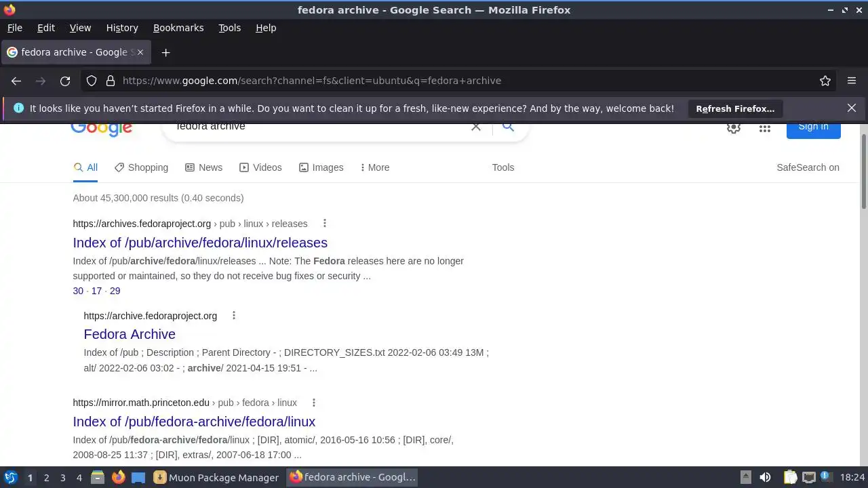This screenshot has height=488, width=868.
Task: Open the File menu
Action: pos(15,28)
